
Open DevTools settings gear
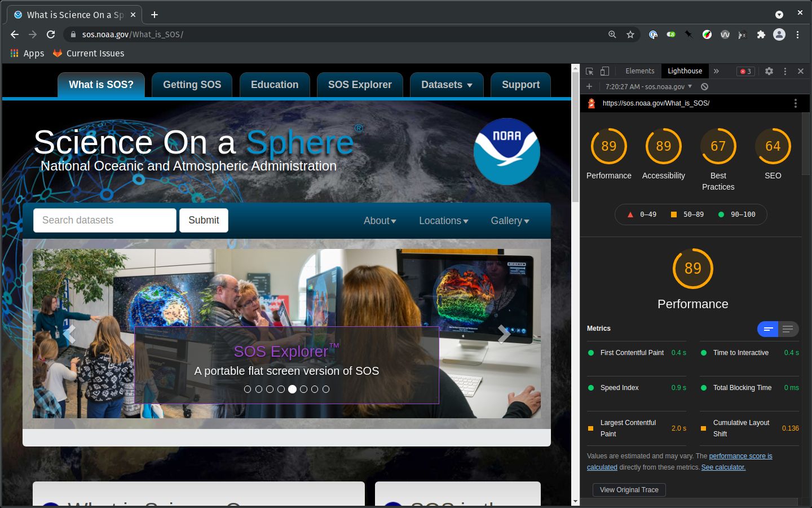tap(769, 71)
